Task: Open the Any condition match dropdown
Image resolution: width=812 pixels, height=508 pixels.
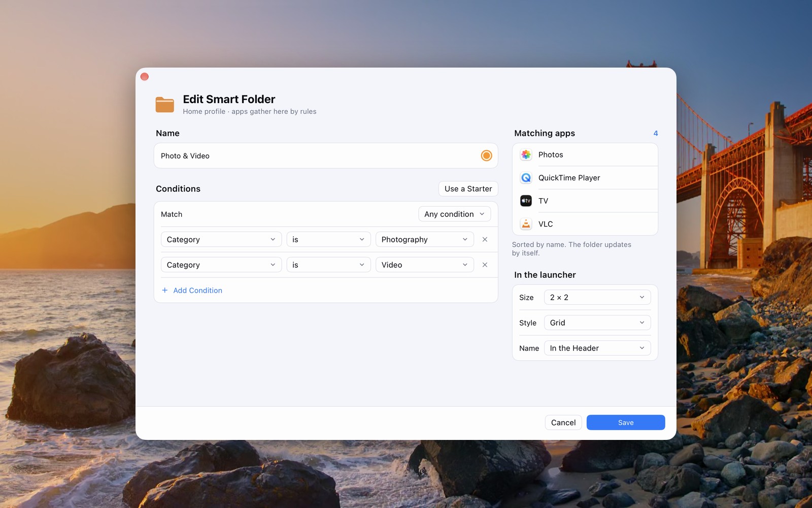Action: [454, 214]
